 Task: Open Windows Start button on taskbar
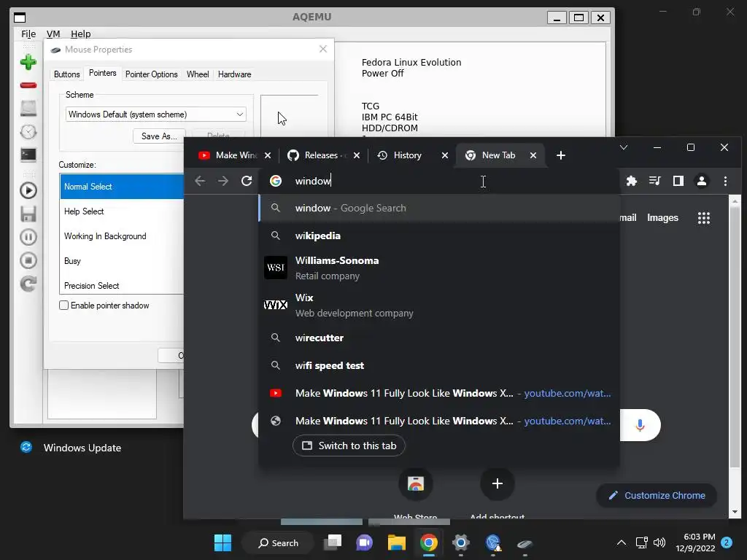tap(222, 542)
